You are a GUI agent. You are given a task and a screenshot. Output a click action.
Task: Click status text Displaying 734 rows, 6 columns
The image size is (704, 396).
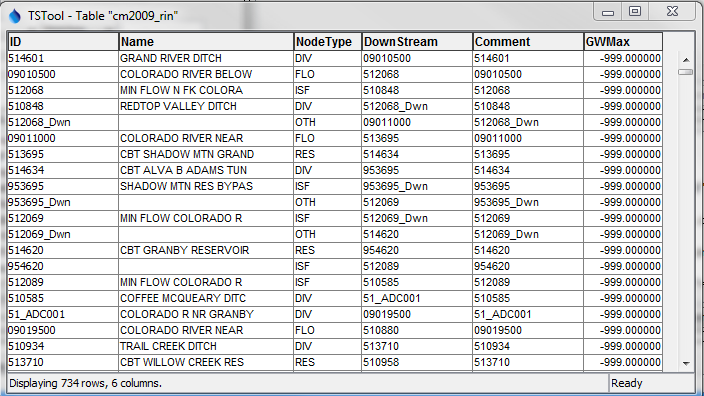coord(85,383)
